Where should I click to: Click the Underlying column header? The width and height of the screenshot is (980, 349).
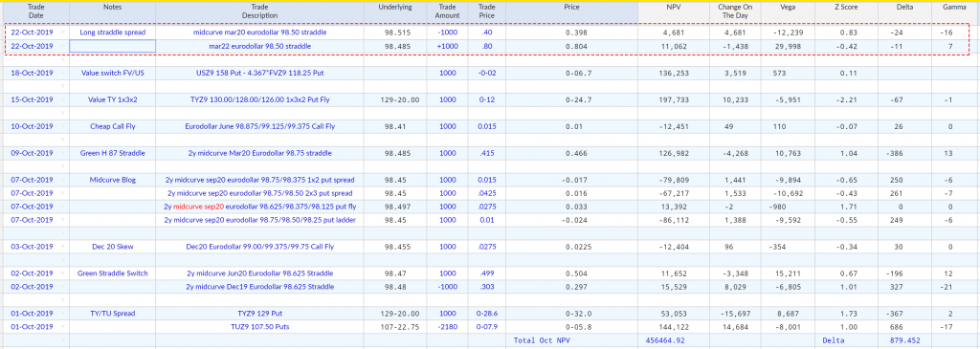point(395,11)
